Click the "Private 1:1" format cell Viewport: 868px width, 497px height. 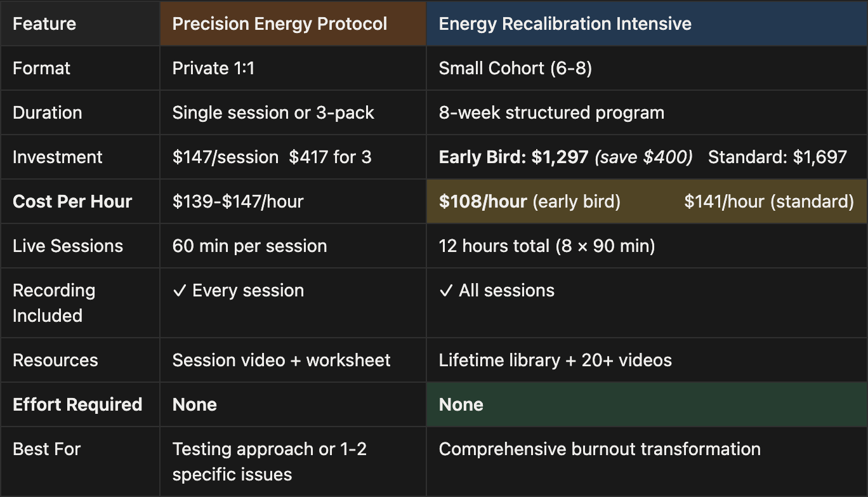[x=213, y=69]
